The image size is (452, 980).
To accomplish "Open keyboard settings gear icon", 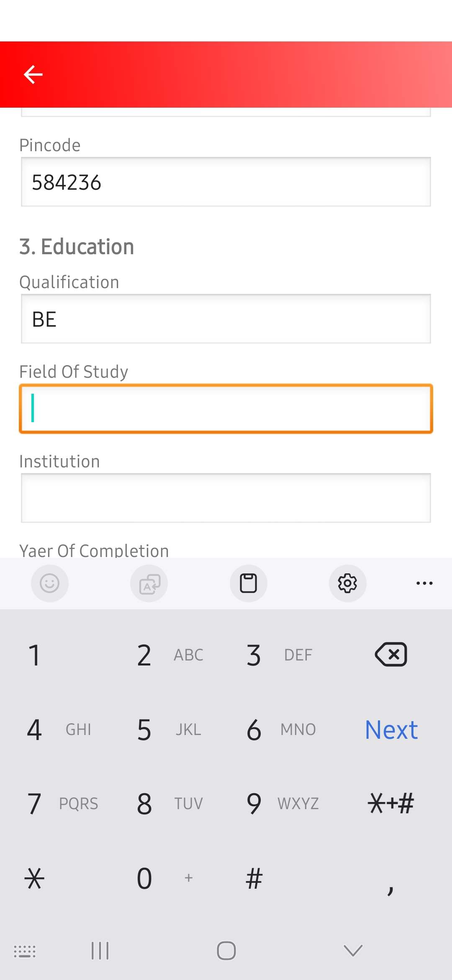I will click(347, 583).
